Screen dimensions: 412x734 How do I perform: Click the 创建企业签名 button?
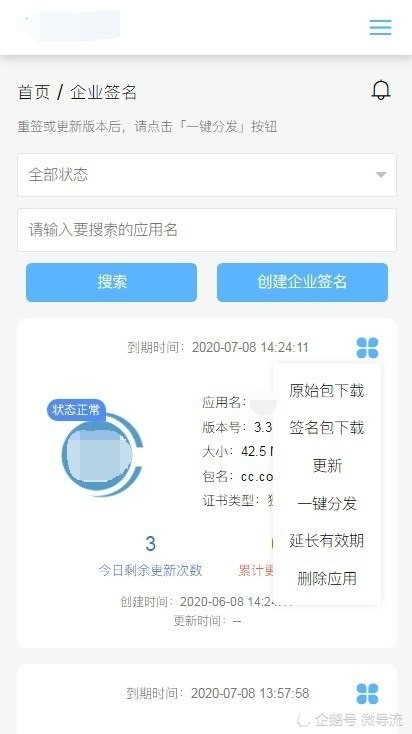tap(302, 282)
